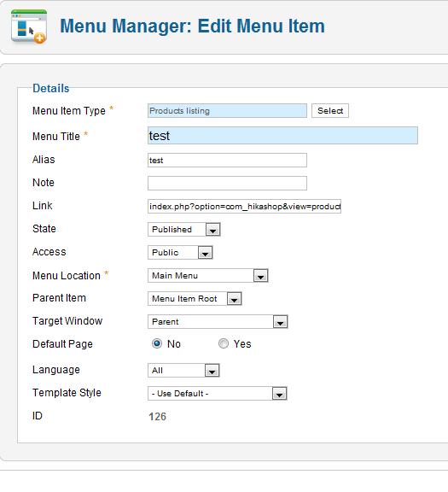Open the State dropdown showing Published
The image size is (448, 492).
[x=184, y=230]
